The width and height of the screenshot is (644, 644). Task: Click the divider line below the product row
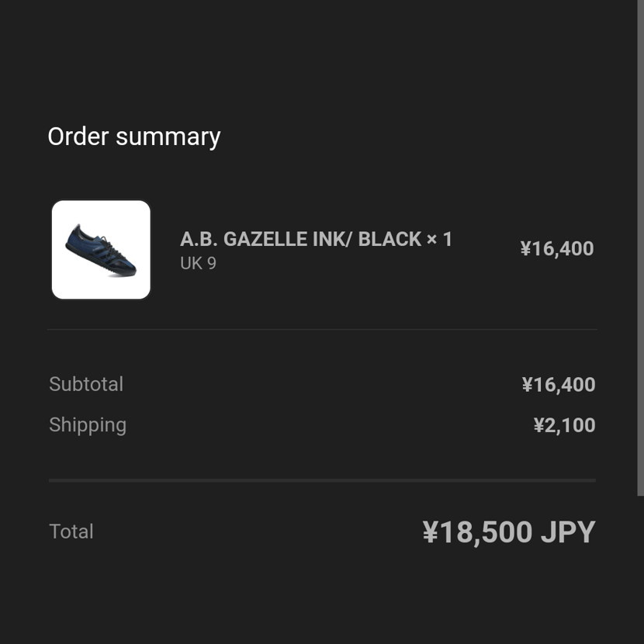323,330
